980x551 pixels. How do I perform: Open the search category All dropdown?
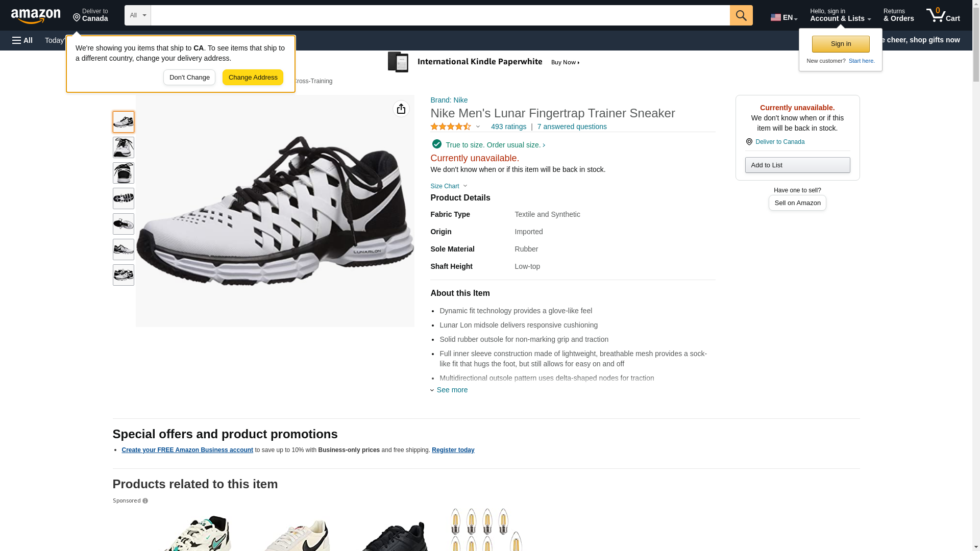click(x=137, y=15)
